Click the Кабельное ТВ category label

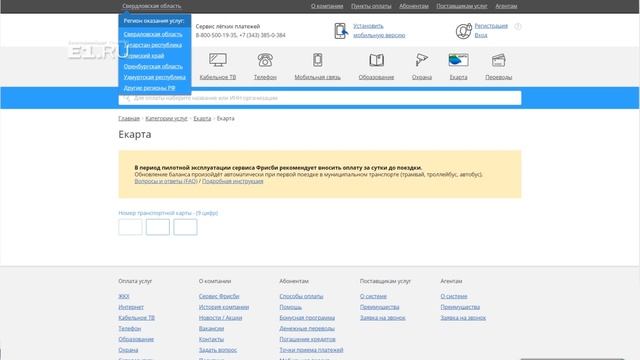[218, 77]
